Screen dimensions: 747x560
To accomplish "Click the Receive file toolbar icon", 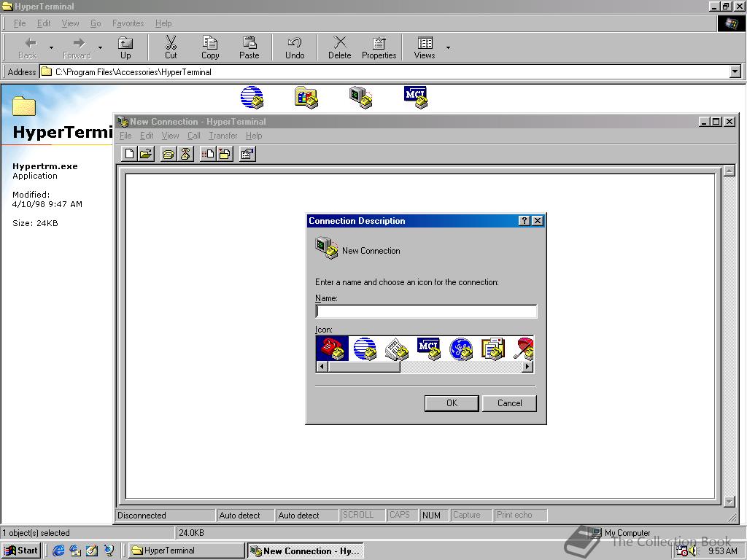I will click(x=225, y=154).
